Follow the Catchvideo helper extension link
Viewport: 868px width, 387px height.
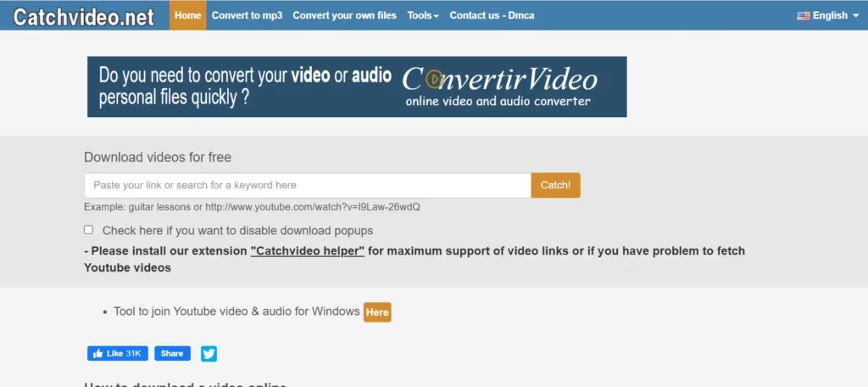pyautogui.click(x=307, y=251)
